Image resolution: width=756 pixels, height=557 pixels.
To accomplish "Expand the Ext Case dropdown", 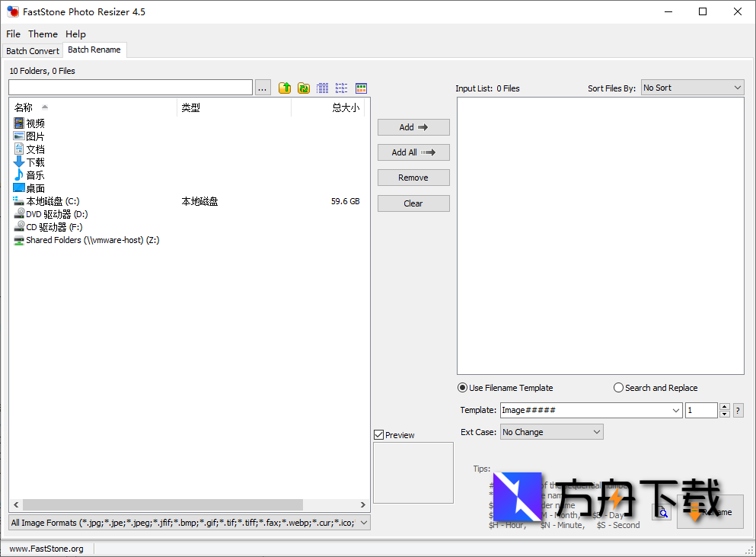I will [x=551, y=432].
